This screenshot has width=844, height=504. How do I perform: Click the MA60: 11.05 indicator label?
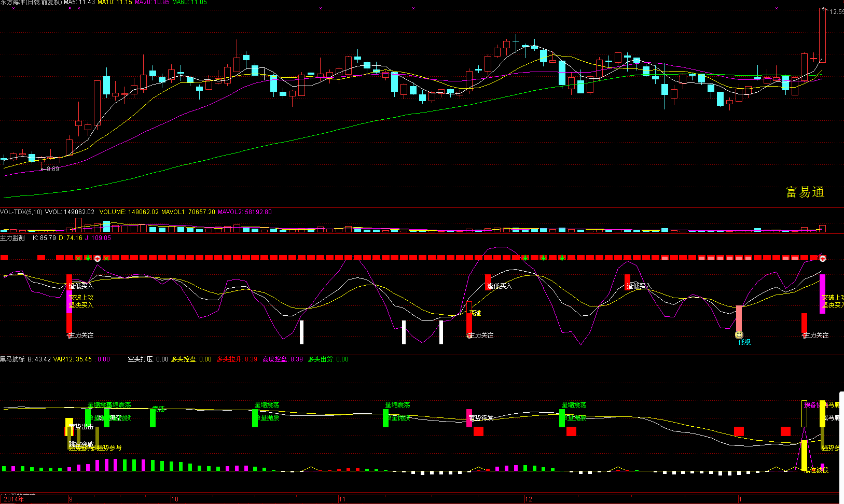[x=189, y=3]
